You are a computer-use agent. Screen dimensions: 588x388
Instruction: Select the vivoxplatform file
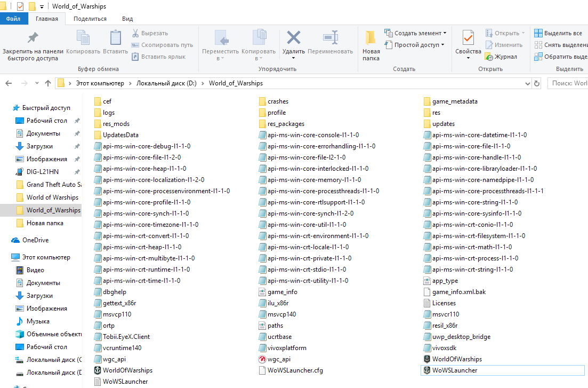click(283, 348)
